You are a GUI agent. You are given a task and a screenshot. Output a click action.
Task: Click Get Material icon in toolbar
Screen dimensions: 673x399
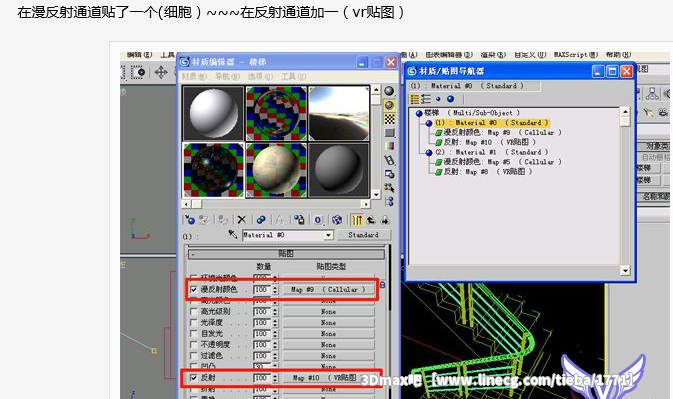tap(190, 220)
